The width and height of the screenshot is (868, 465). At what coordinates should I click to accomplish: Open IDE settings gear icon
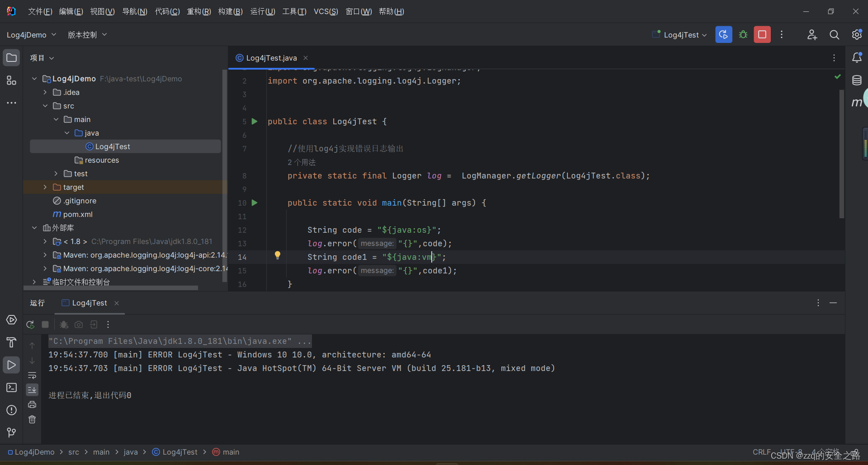[856, 35]
